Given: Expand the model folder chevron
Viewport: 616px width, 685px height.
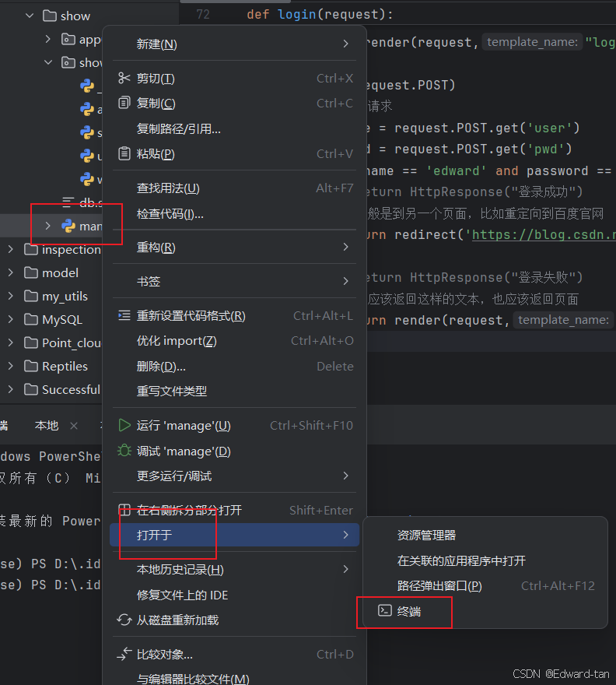Looking at the screenshot, I should pyautogui.click(x=11, y=272).
